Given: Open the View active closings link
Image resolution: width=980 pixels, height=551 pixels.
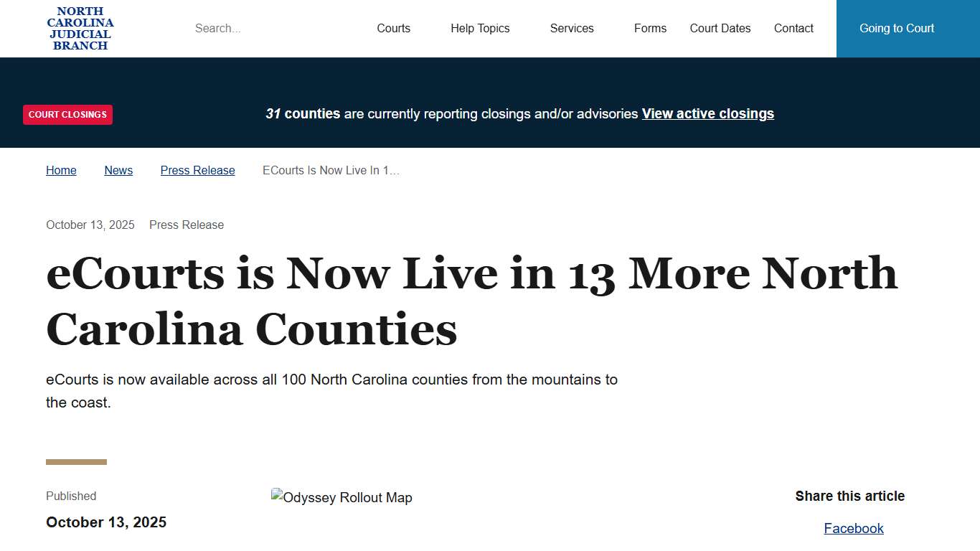Looking at the screenshot, I should click(707, 113).
